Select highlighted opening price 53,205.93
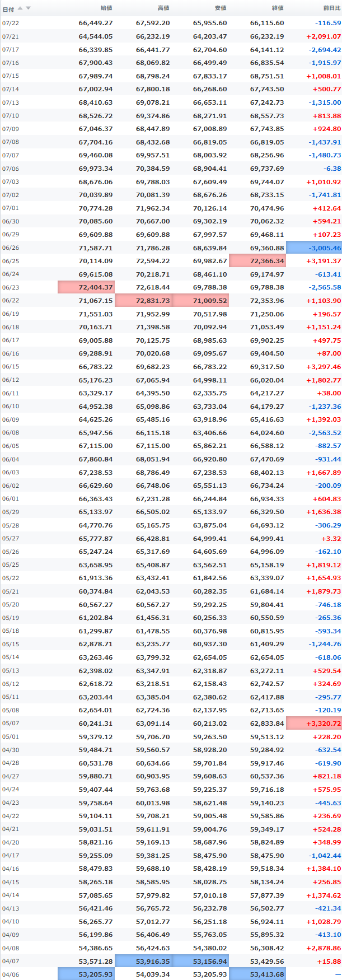Viewport: 342px width, 980px height. [86, 974]
